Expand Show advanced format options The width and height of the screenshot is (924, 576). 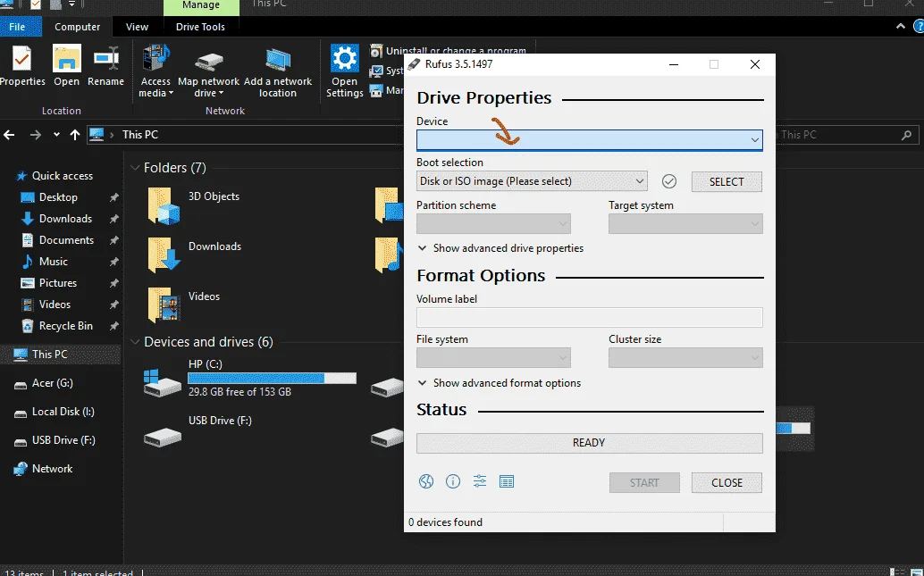(x=500, y=383)
